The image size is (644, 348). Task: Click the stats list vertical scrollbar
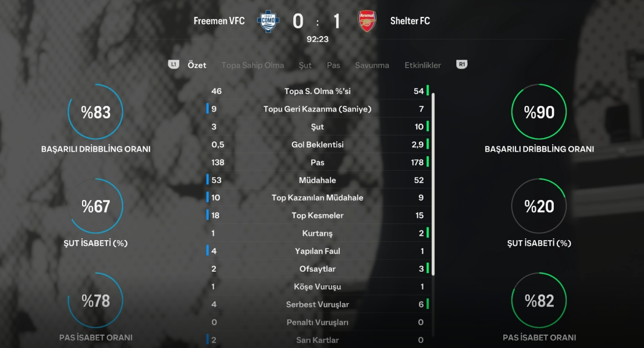pyautogui.click(x=433, y=184)
